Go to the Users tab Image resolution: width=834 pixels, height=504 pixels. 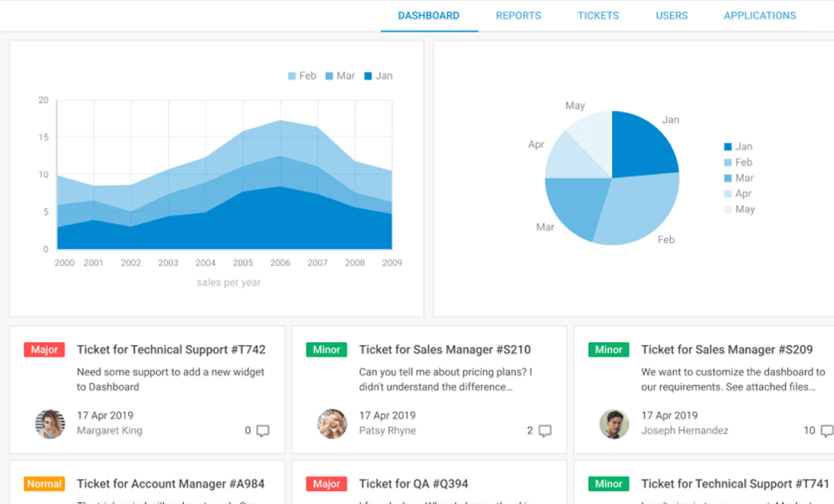click(672, 16)
